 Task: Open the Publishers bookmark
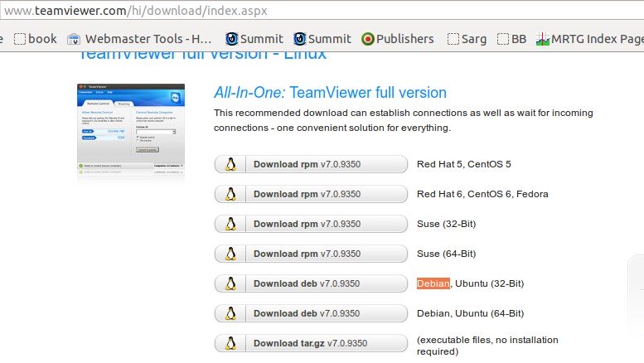tap(398, 39)
